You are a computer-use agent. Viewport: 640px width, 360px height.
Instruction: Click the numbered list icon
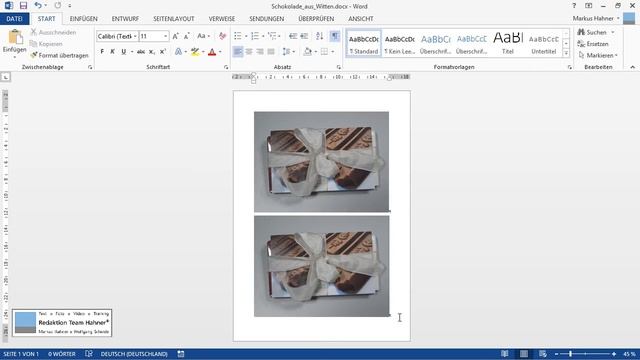[255, 36]
